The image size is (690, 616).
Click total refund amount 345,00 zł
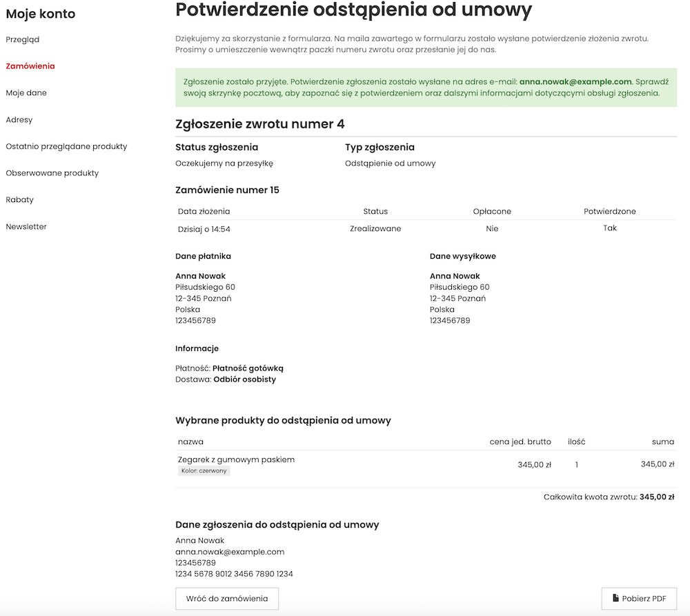(657, 497)
